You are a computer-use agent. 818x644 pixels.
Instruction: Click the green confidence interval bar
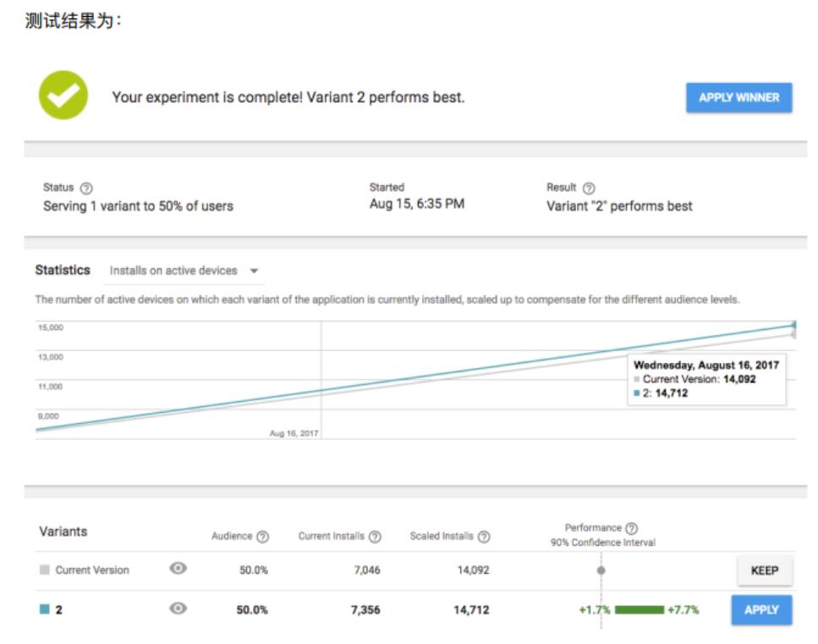[639, 609]
